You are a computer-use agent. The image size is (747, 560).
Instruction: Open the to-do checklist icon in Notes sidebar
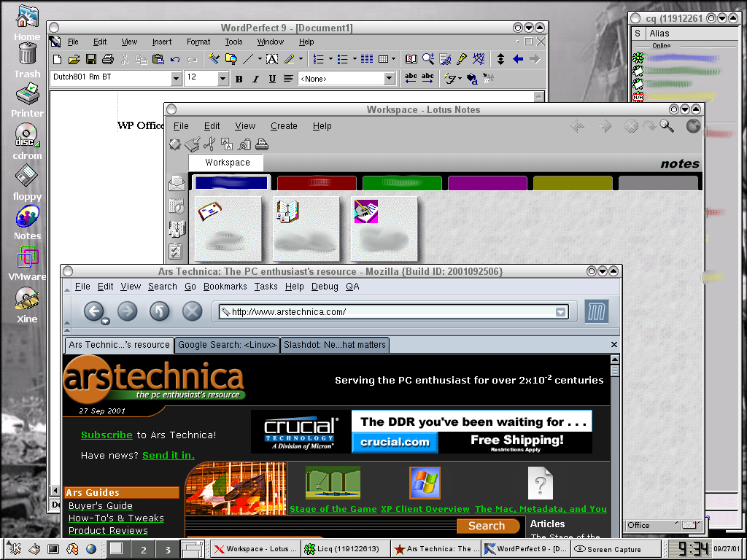tap(176, 251)
